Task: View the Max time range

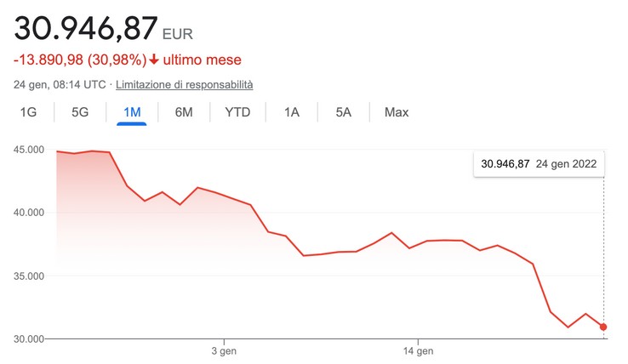Action: (397, 112)
